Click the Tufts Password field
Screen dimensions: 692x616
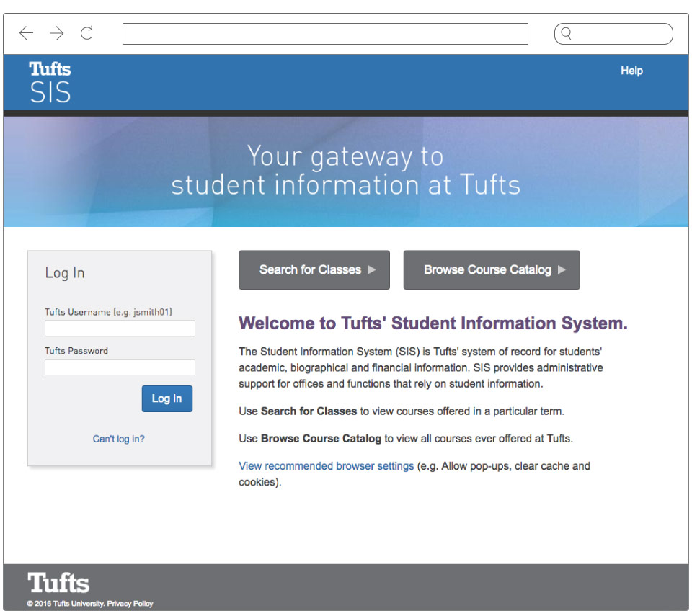120,367
